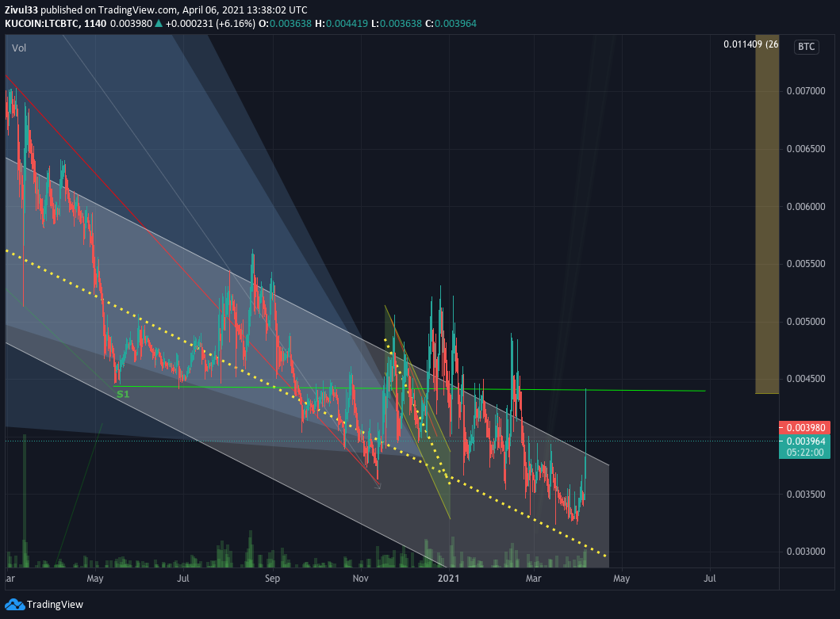
Task: Click the Jul 2021 time axis label
Action: click(709, 579)
